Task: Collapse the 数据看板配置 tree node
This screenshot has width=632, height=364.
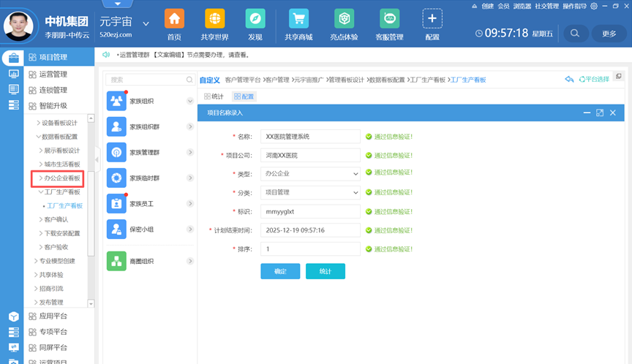Action: pyautogui.click(x=38, y=137)
